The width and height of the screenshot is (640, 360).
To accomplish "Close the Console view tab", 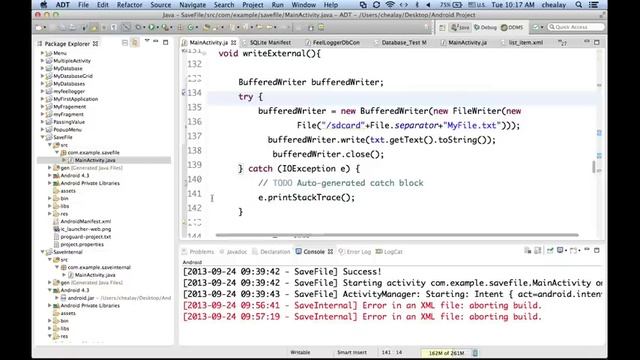I will (x=331, y=252).
